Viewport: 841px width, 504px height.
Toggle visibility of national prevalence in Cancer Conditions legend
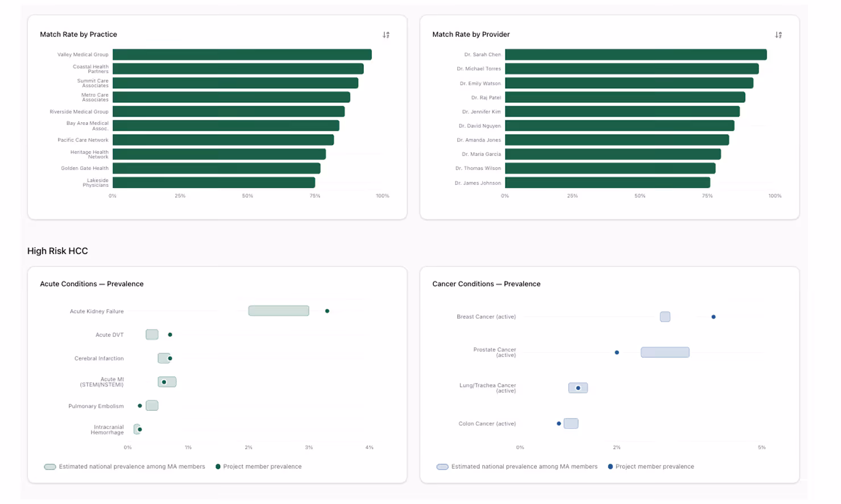coord(441,466)
